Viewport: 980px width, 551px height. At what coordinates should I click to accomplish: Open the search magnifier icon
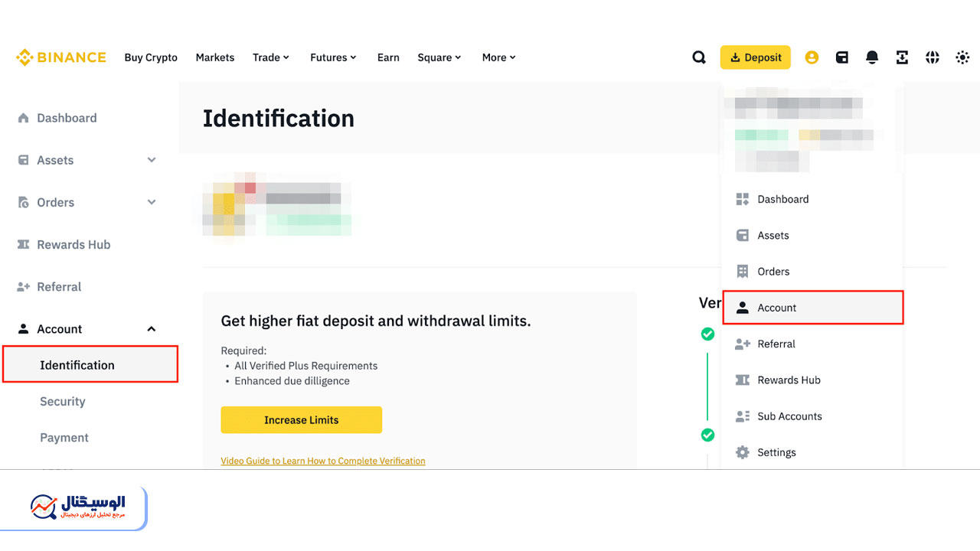point(699,57)
